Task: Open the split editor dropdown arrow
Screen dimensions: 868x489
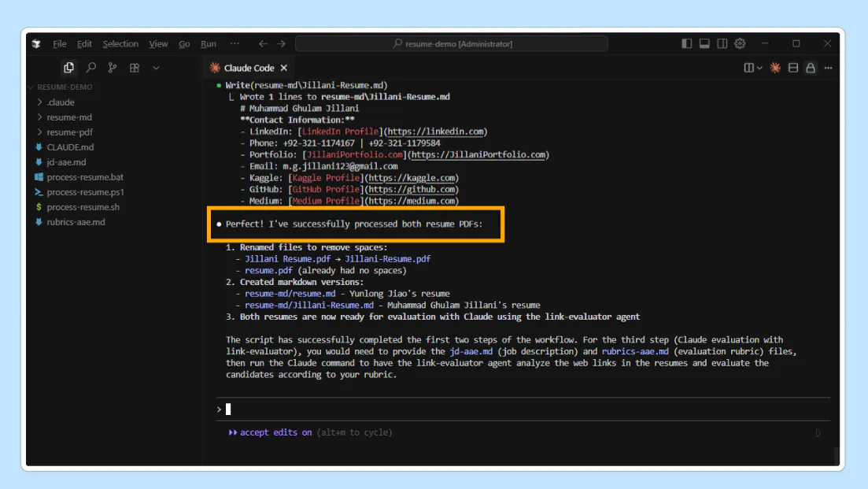Action: [759, 68]
